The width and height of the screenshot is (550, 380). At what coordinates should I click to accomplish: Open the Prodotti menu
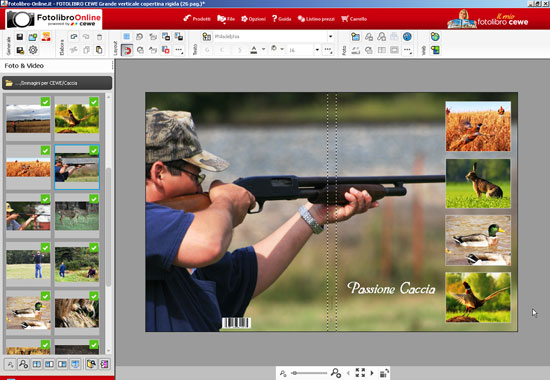pos(197,19)
